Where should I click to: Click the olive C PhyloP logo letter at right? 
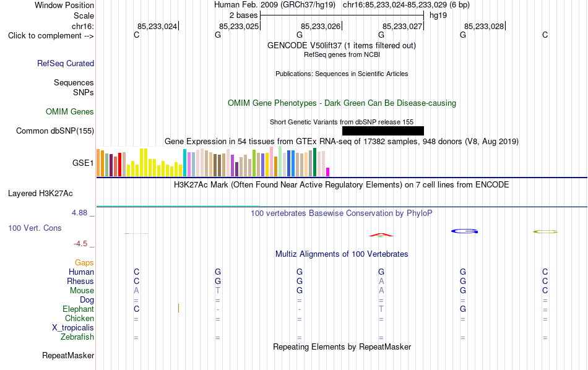[x=545, y=231]
